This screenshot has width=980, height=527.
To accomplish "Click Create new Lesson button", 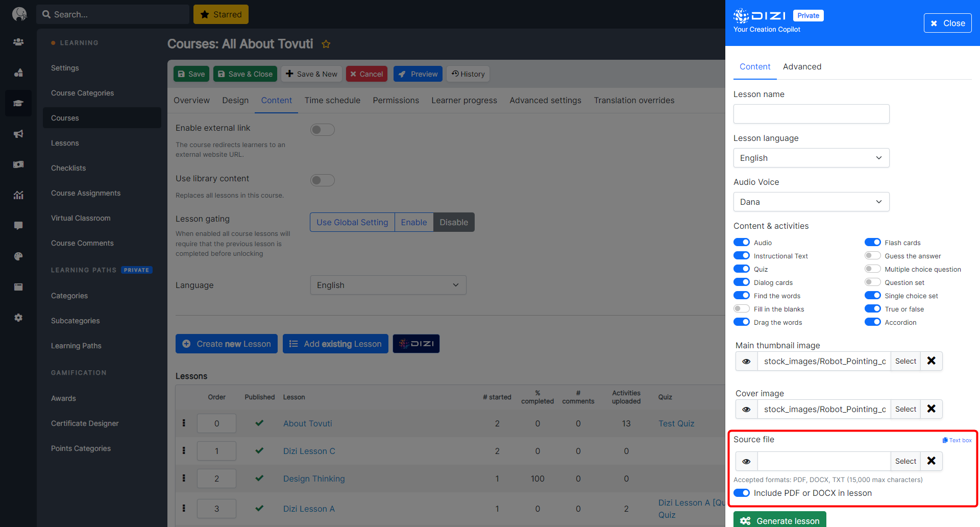I will [x=227, y=344].
